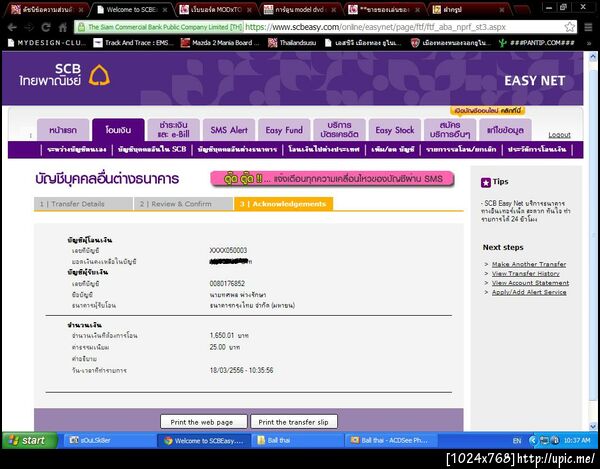Open Mazda 2 Mania Board bookmark
Screen dimensions: 600x469
(220, 43)
